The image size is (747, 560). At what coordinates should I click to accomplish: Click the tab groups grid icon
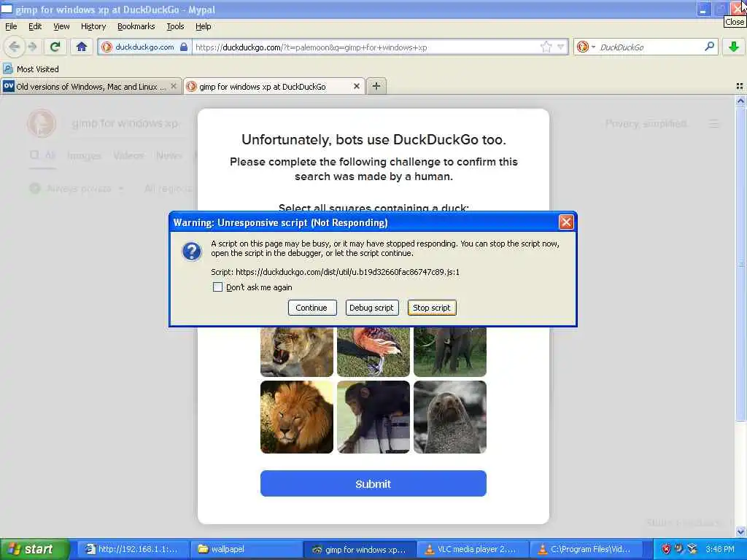pyautogui.click(x=740, y=86)
